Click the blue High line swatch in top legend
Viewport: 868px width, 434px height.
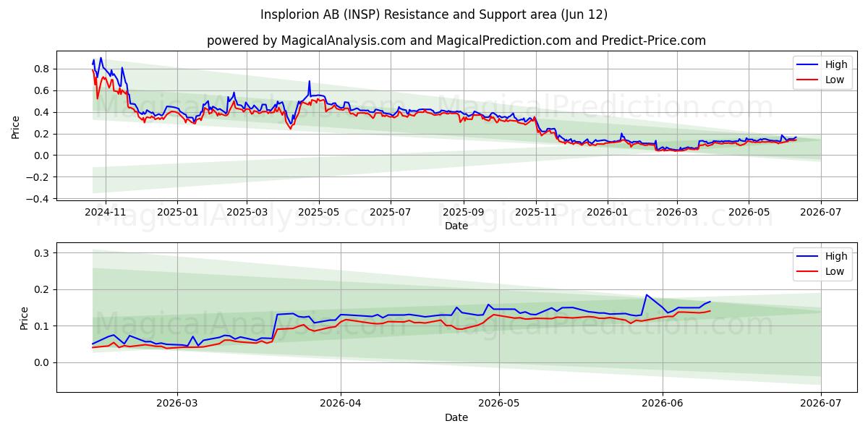click(808, 65)
